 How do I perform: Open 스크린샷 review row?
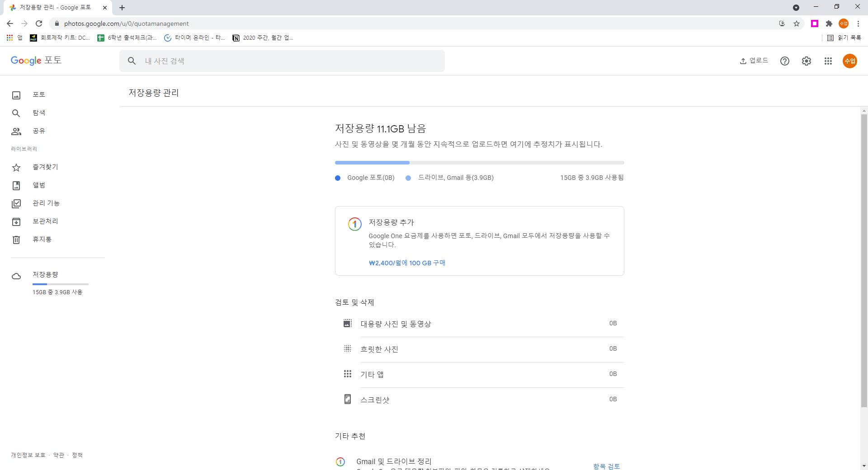click(480, 399)
